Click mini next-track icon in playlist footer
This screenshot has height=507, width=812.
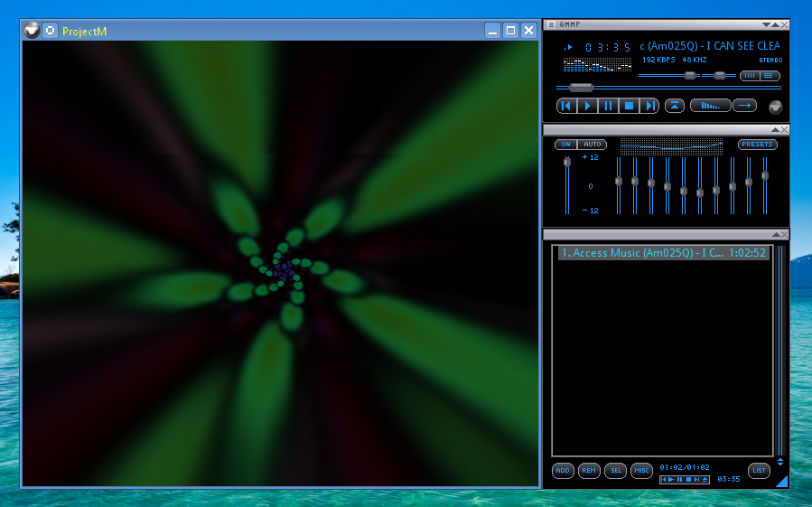pyautogui.click(x=696, y=480)
